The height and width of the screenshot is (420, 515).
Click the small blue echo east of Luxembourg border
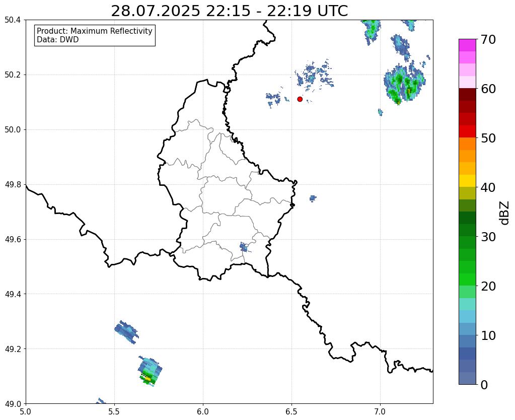coord(313,198)
